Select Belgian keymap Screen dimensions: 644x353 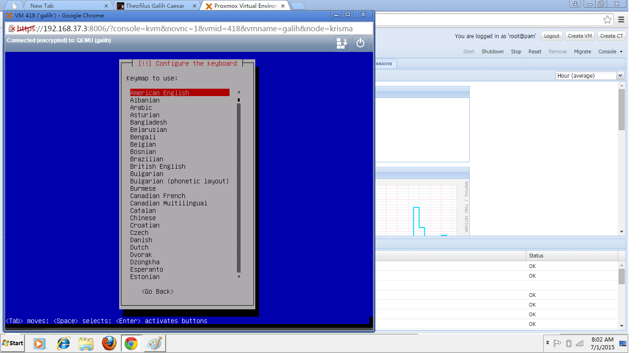pyautogui.click(x=143, y=144)
